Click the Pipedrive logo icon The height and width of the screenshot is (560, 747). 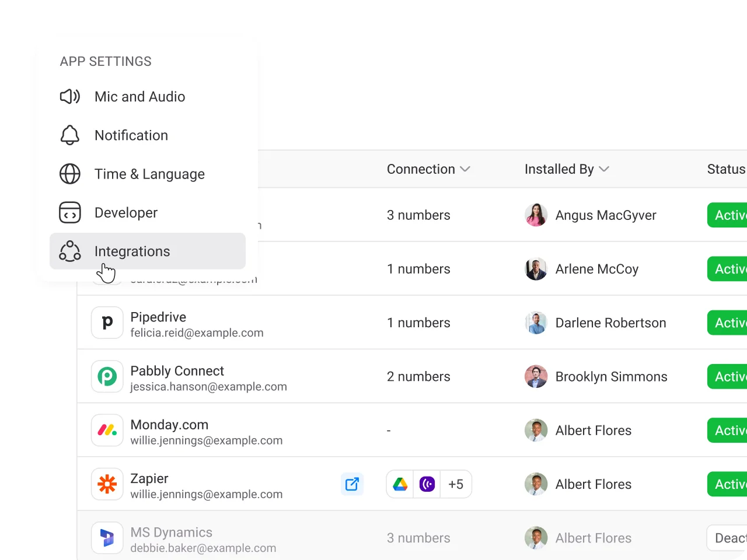coord(107,323)
